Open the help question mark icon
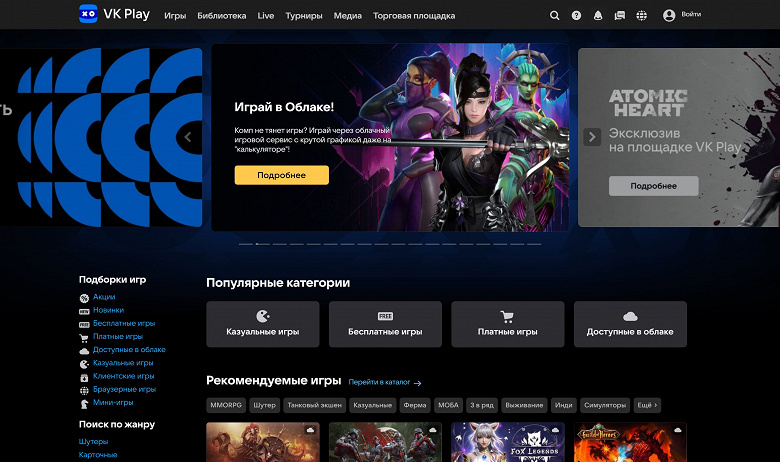The image size is (780, 462). 576,15
